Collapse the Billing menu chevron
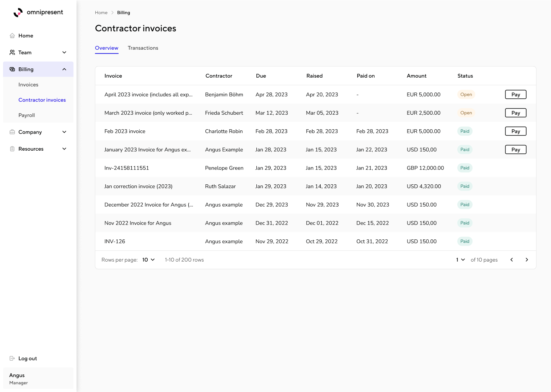551x392 pixels. click(64, 69)
